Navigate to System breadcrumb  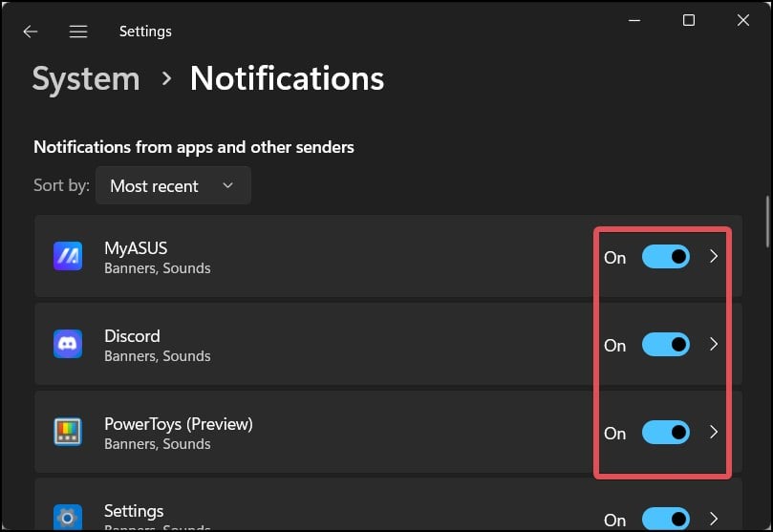point(86,79)
